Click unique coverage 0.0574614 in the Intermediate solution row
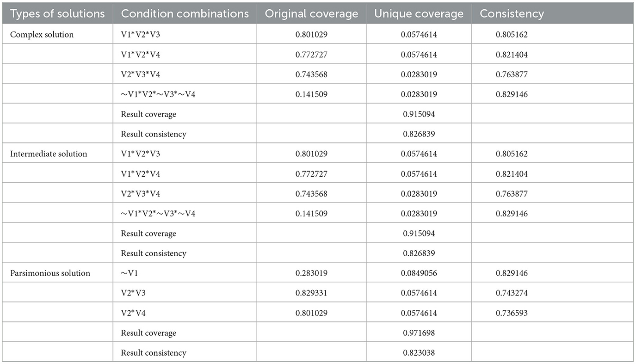Image resolution: width=636 pixels, height=364 pixels. point(419,154)
